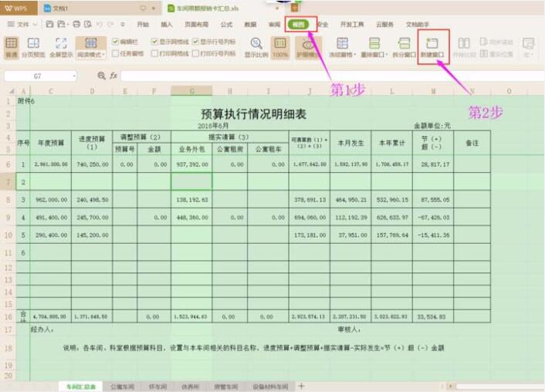Image resolution: width=545 pixels, height=392 pixels.
Task: Uncheck the 显示网格线 show gridlines checkbox
Action: (x=154, y=42)
